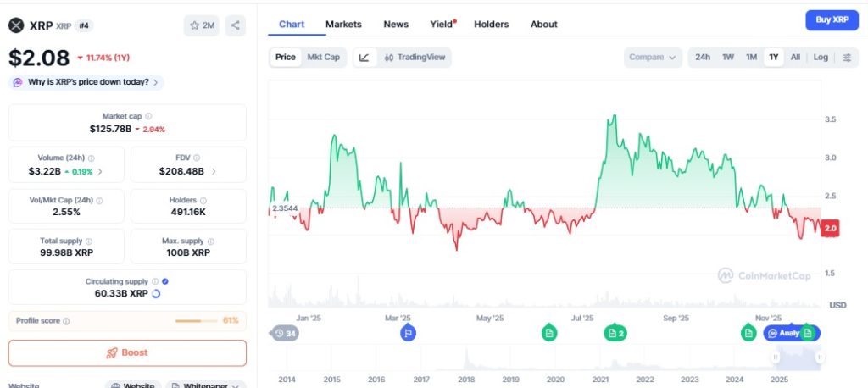Click the #4 rank badge

84,25
